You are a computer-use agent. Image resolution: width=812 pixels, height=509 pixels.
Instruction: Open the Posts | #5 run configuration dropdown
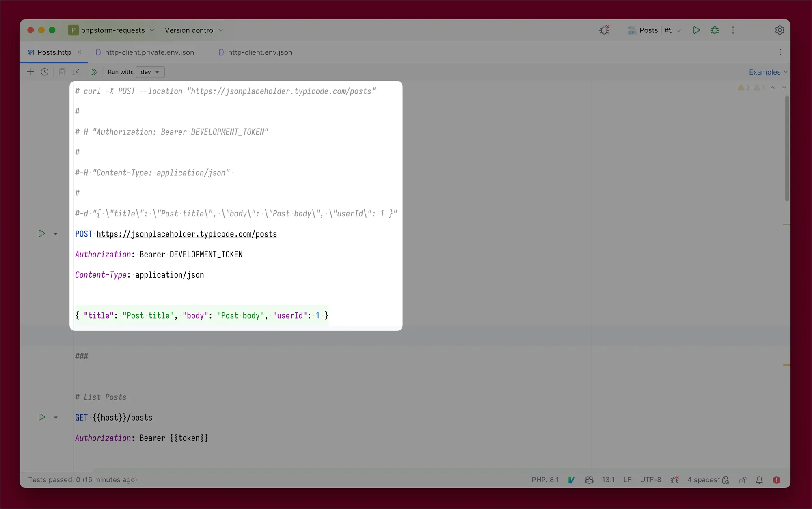point(654,30)
